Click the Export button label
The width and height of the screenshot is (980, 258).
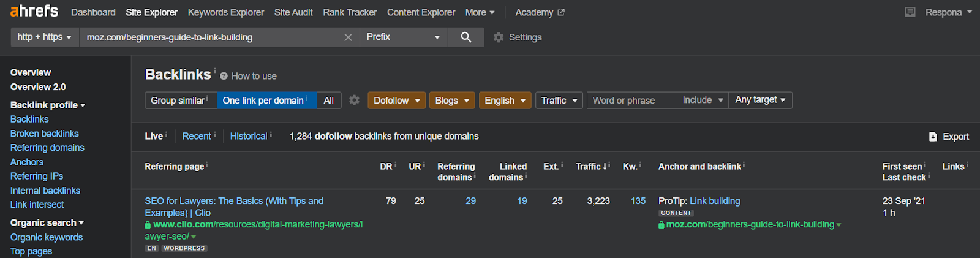[x=956, y=137]
